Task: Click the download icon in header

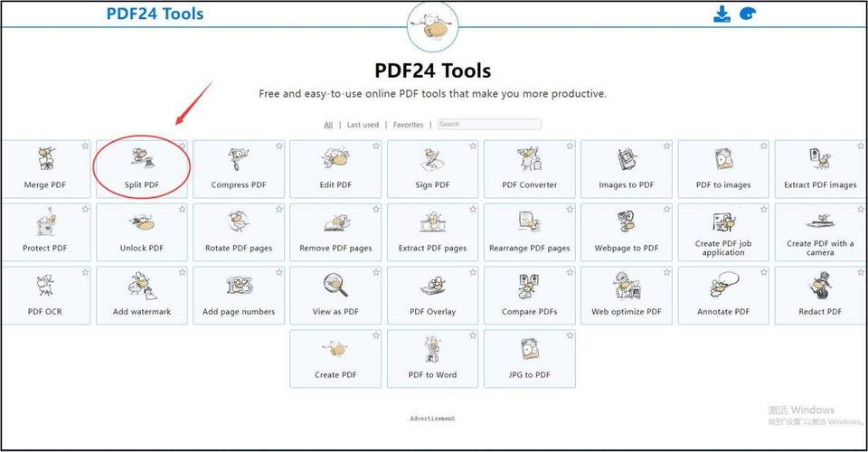Action: 722,14
